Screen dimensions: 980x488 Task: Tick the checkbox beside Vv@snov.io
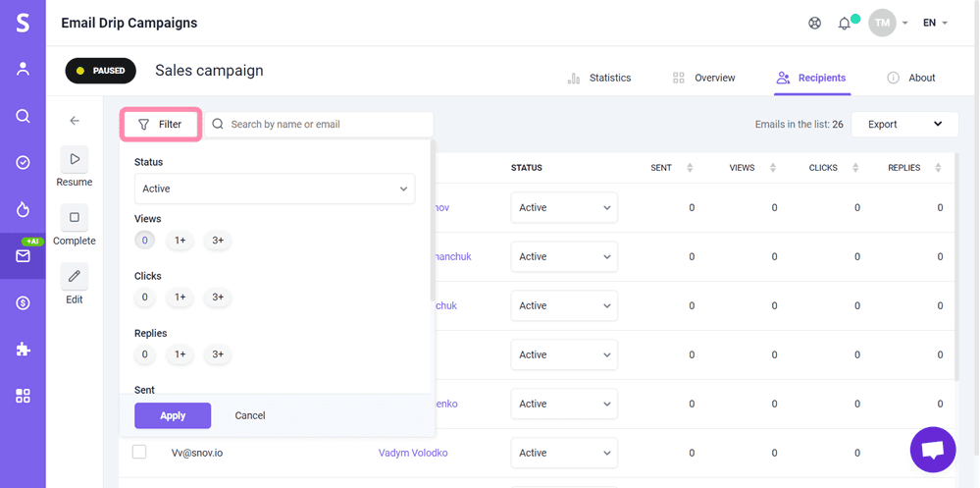click(139, 452)
